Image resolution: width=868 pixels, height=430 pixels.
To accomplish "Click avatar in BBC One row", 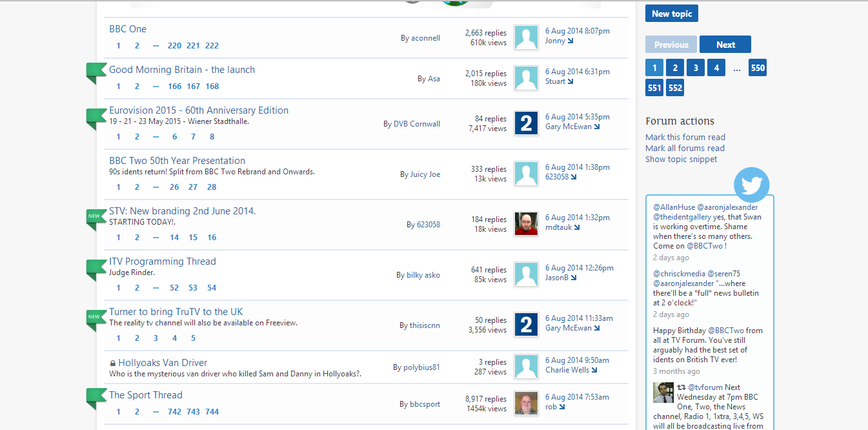I will click(526, 37).
